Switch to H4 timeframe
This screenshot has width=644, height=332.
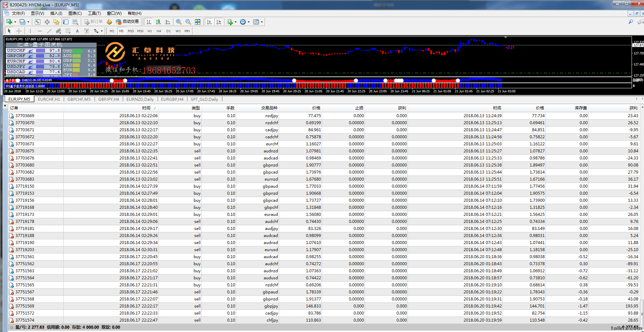click(x=159, y=31)
